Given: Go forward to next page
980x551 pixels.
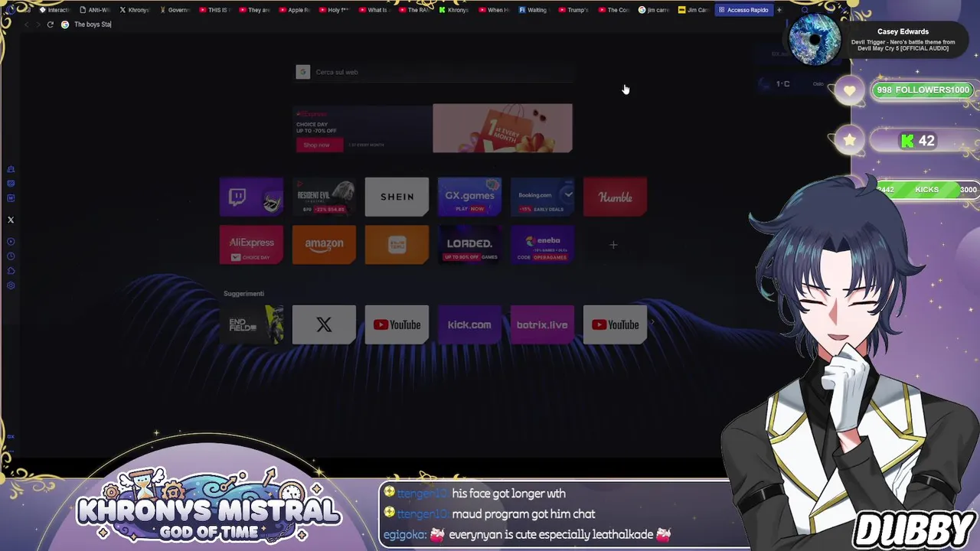Looking at the screenshot, I should coord(38,24).
